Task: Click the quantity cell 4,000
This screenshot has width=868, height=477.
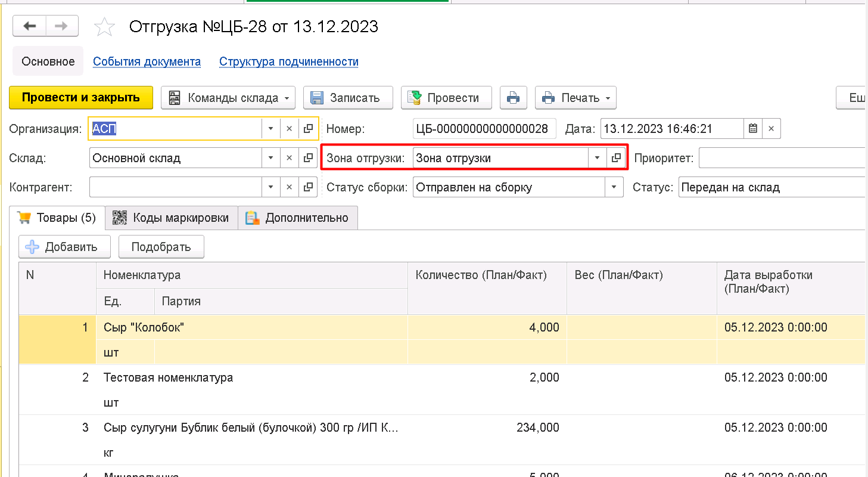Action: tap(487, 327)
